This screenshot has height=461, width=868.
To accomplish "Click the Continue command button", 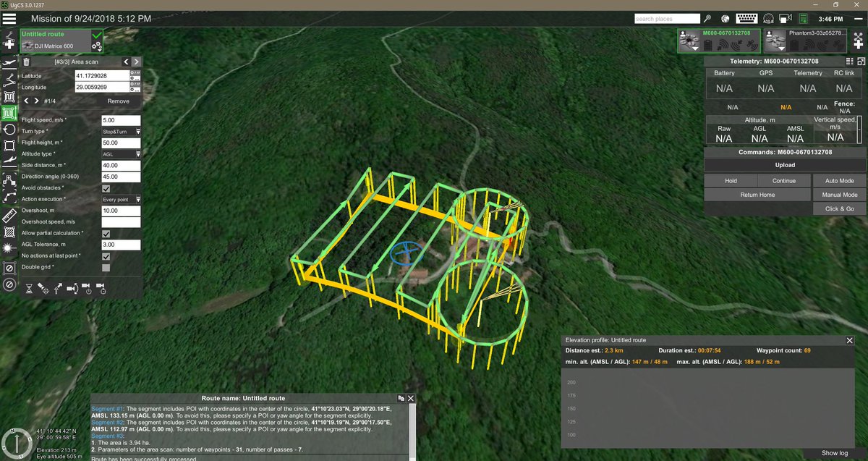I will (x=784, y=180).
